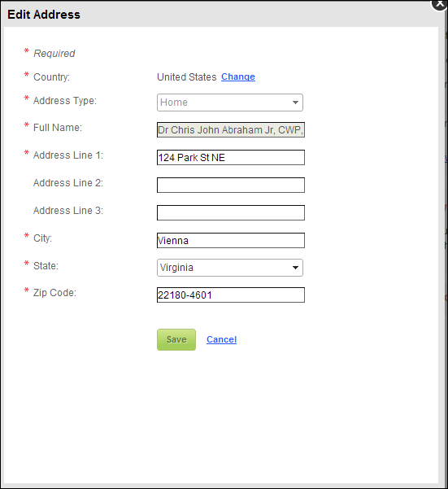Click the Zip Code label

tap(54, 293)
